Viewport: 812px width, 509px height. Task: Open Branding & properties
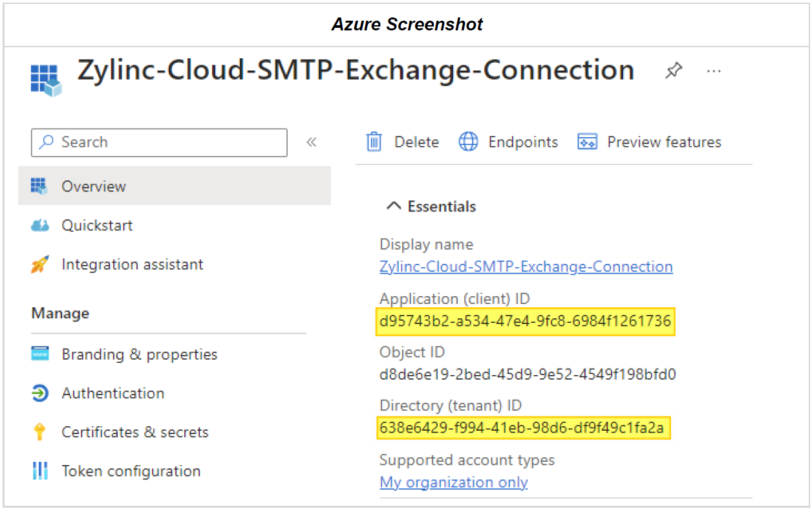140,354
